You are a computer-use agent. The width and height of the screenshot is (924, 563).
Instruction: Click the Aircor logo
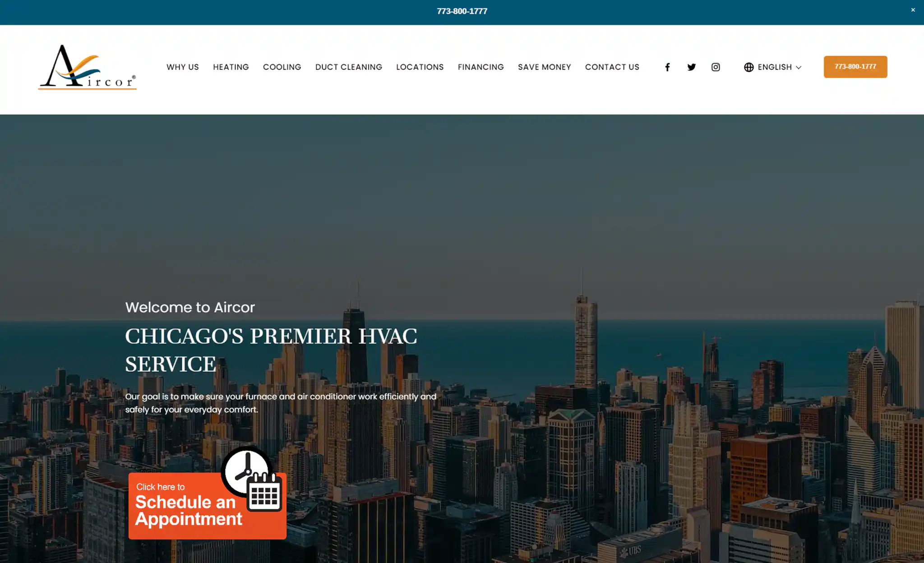point(87,67)
